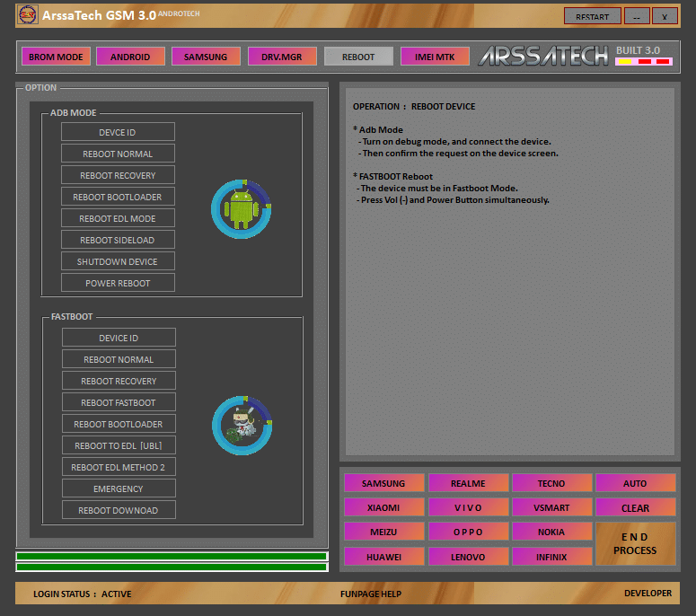Select the HUAWEI brand button
This screenshot has height=616, width=696.
384,556
